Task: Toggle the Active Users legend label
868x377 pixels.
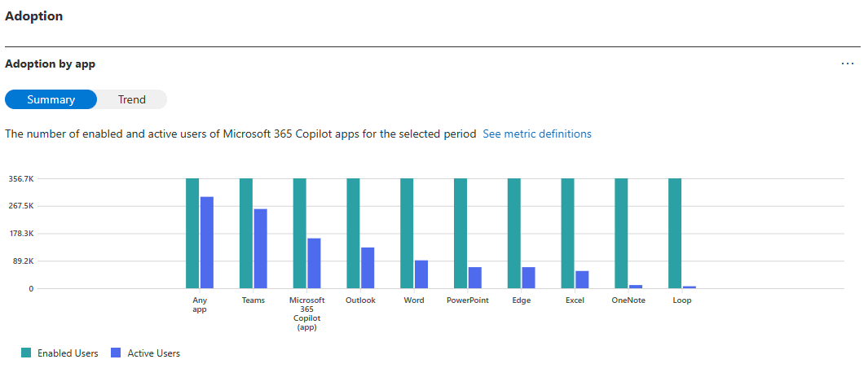Action: [x=153, y=353]
